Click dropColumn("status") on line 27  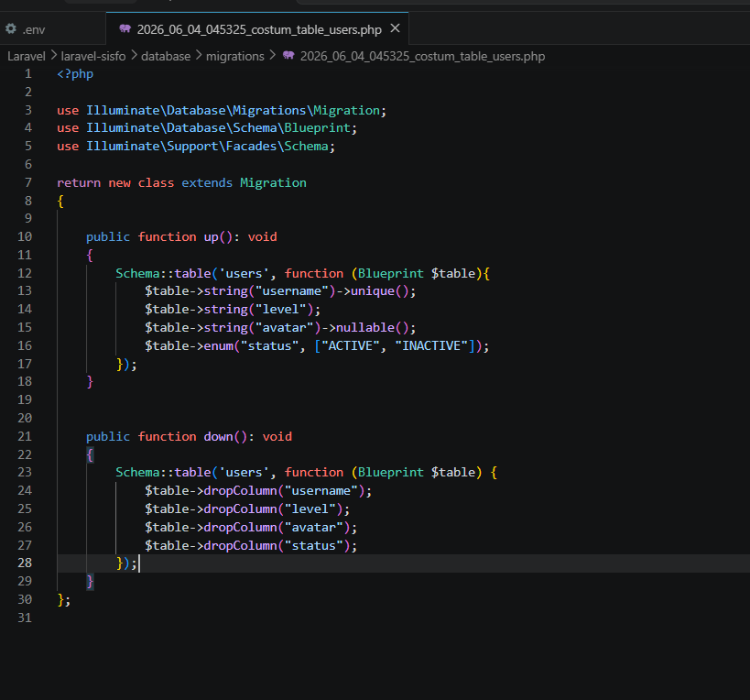point(277,545)
